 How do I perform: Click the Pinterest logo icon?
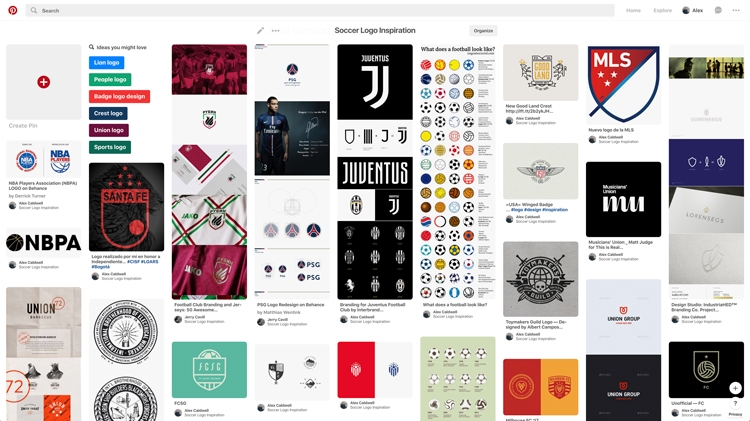13,10
